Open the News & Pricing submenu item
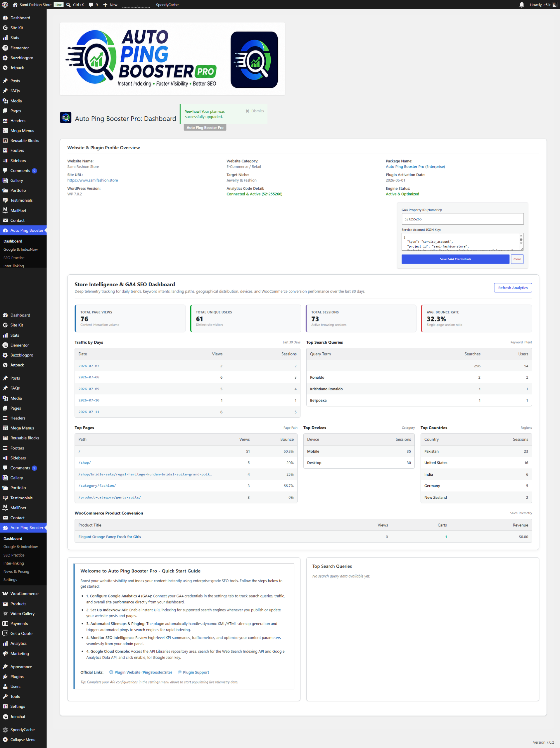Screen dimensions: 560x748 16,571
